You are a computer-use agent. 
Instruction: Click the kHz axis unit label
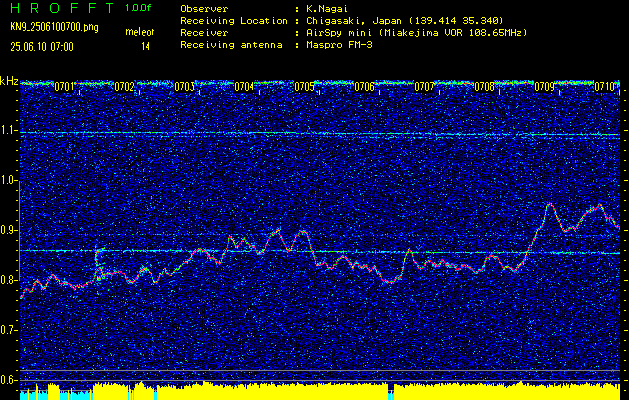point(9,81)
